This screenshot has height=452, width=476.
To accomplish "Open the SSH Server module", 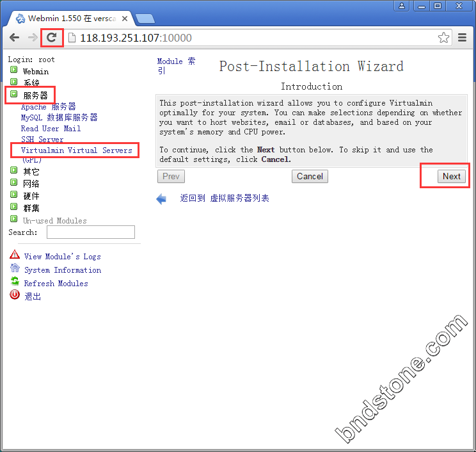I will pyautogui.click(x=42, y=139).
